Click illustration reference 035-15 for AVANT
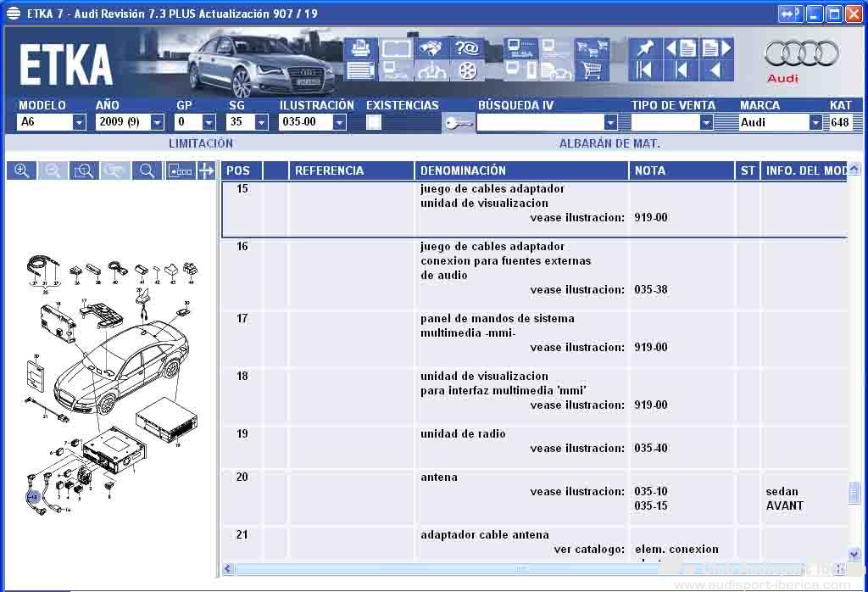The width and height of the screenshot is (868, 592). point(651,505)
